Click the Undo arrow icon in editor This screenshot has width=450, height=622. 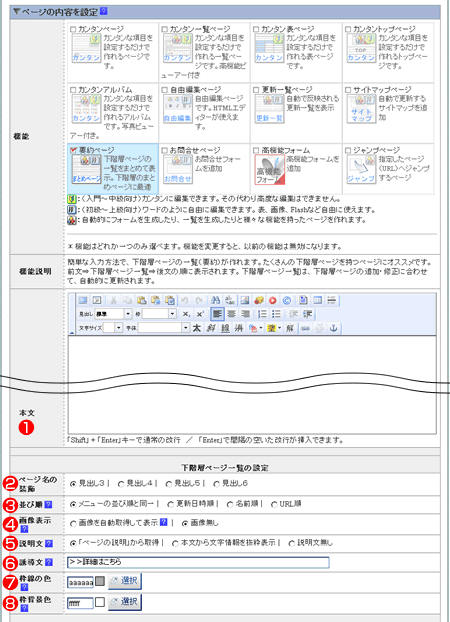(185, 300)
